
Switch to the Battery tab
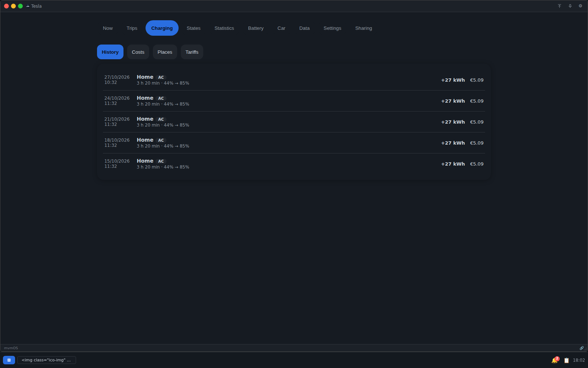tap(256, 28)
